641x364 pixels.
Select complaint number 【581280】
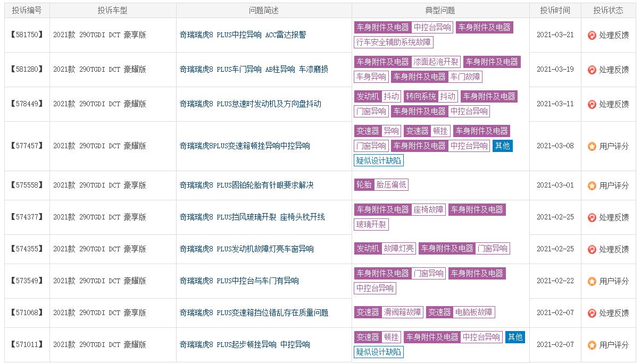27,69
